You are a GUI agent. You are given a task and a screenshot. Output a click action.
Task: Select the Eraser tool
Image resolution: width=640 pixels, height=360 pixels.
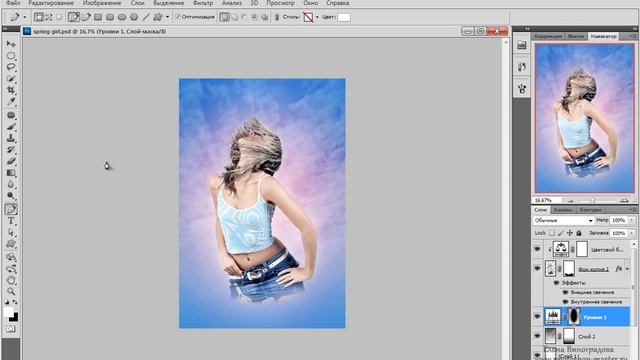point(11,161)
